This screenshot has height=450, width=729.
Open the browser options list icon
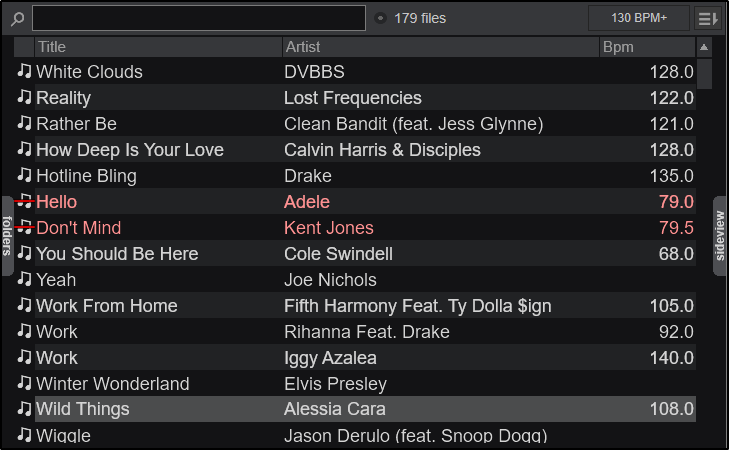tap(707, 18)
